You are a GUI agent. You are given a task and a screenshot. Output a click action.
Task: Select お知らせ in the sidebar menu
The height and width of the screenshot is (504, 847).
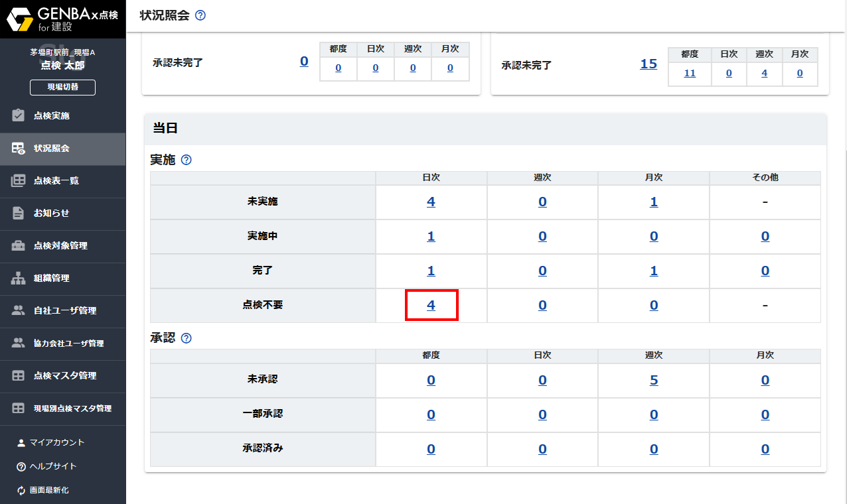pos(17,214)
